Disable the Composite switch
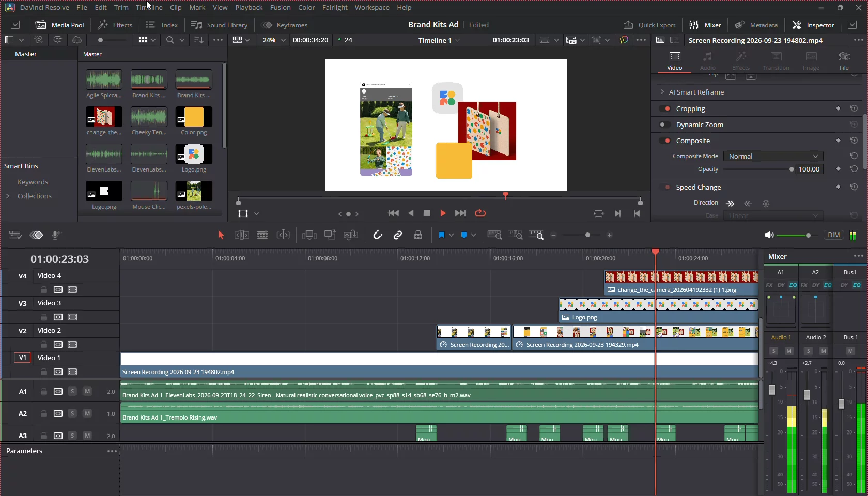 (665, 141)
